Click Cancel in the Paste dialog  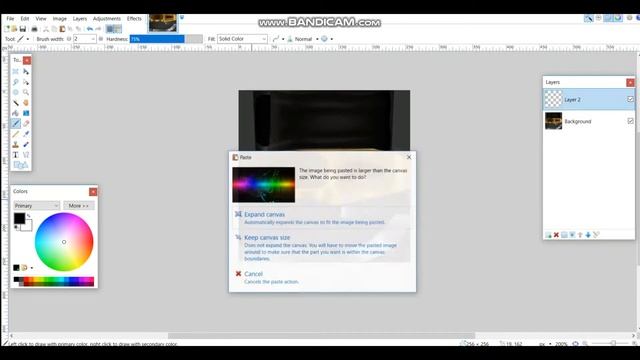[x=322, y=277]
